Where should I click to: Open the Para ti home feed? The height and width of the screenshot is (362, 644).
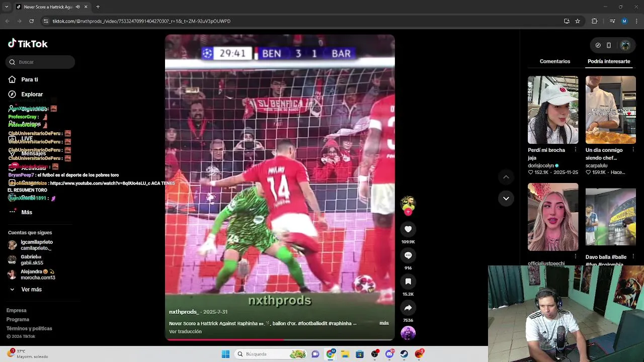tap(29, 79)
